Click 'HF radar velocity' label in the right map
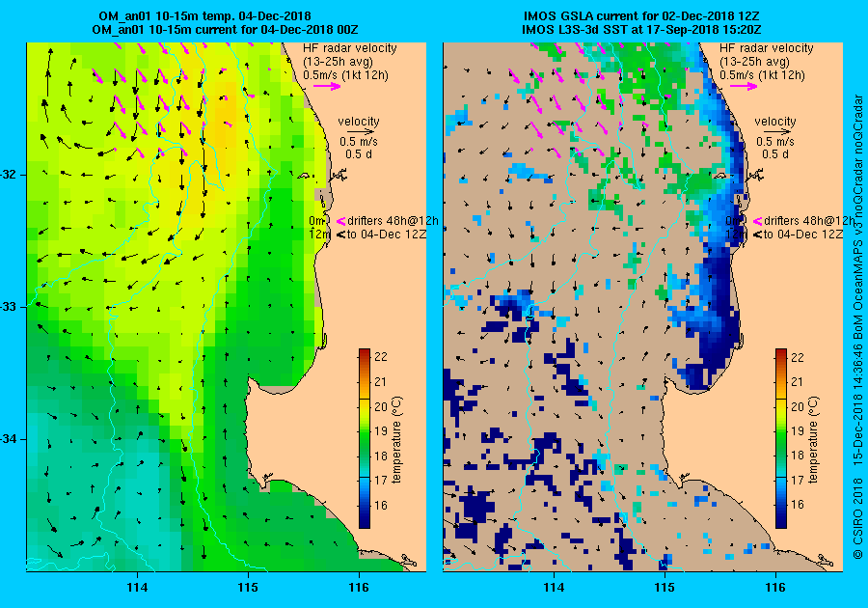Image resolution: width=868 pixels, height=608 pixels. (767, 48)
